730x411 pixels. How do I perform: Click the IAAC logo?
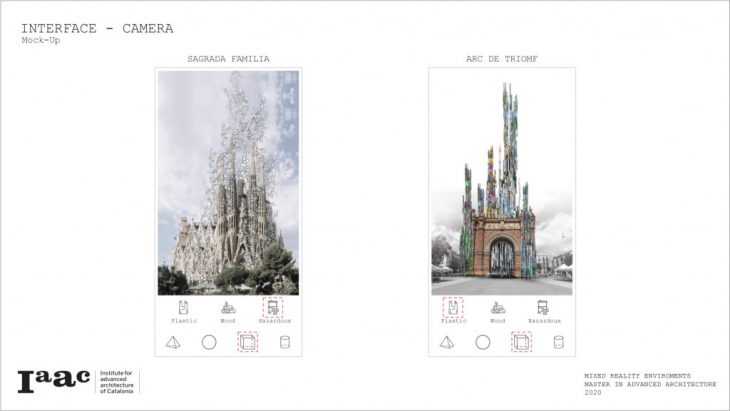pyautogui.click(x=53, y=381)
